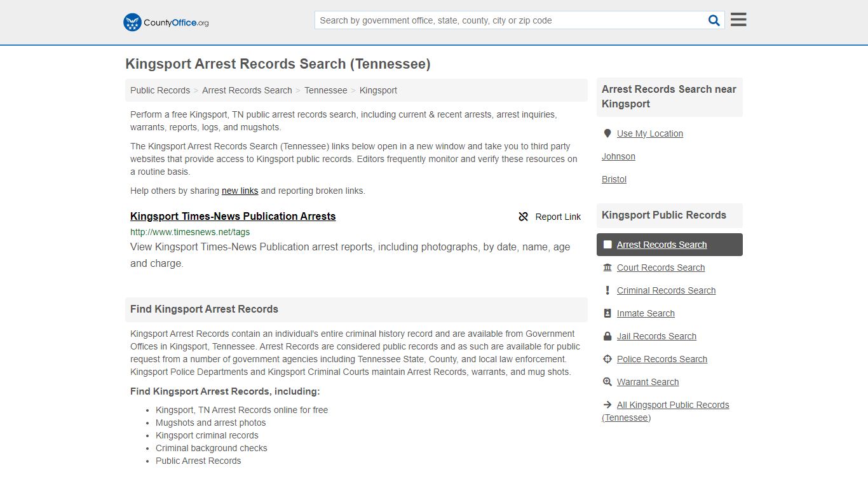
Task: Open Bristol arrest records
Action: [614, 179]
